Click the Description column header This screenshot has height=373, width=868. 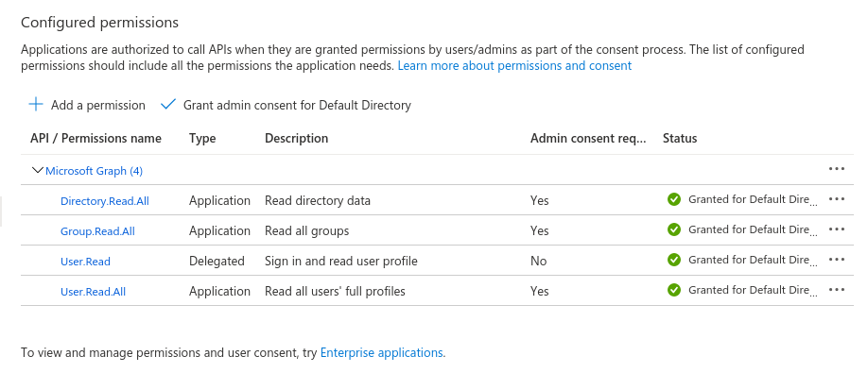click(x=296, y=138)
